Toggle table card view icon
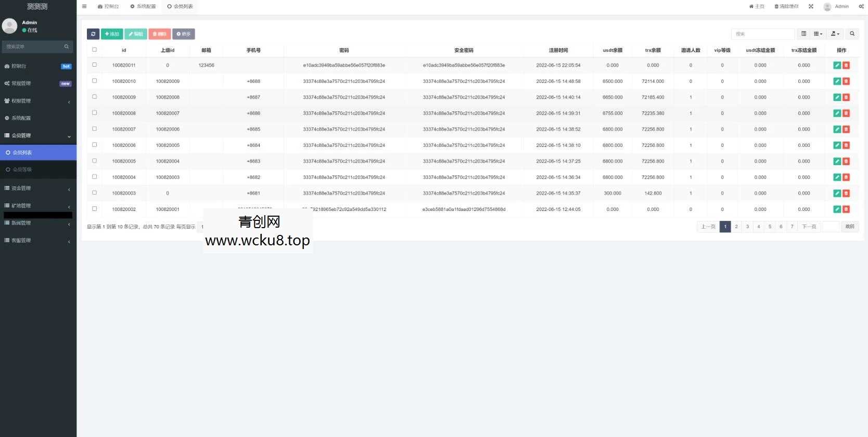Viewport: 868px width, 437px height. (803, 34)
